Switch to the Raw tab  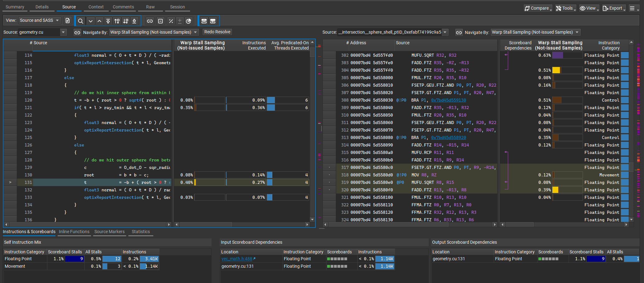[x=150, y=7]
